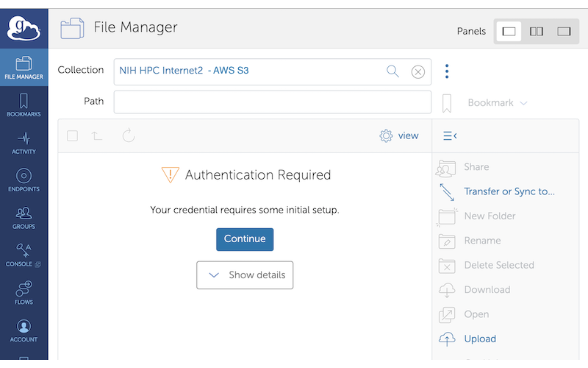
Task: Open the Groups sidebar section
Action: pos(24,218)
